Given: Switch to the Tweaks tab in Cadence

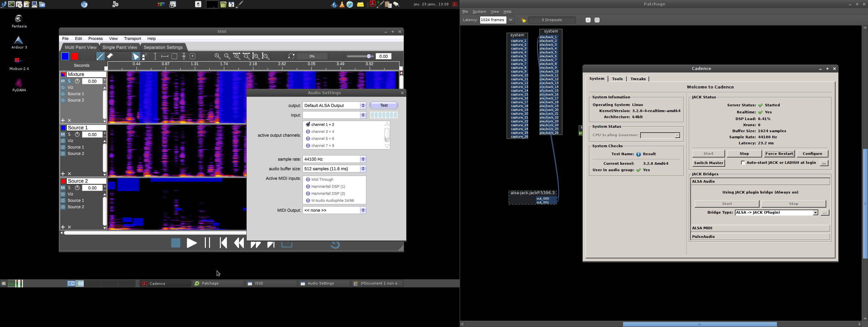Looking at the screenshot, I should pos(638,79).
